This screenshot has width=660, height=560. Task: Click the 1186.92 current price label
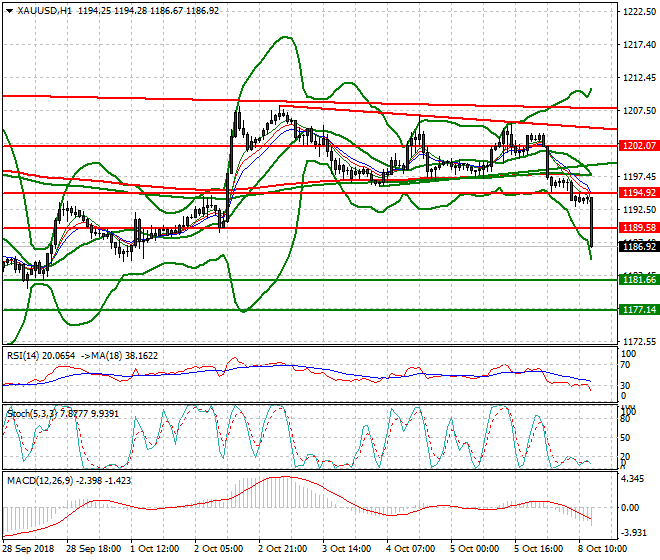[639, 246]
